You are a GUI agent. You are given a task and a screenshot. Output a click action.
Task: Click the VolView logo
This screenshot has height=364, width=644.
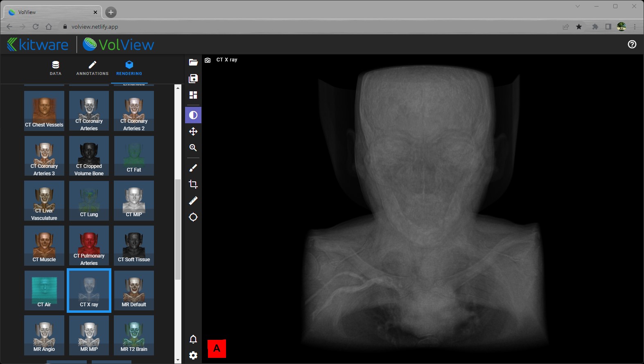pyautogui.click(x=119, y=44)
